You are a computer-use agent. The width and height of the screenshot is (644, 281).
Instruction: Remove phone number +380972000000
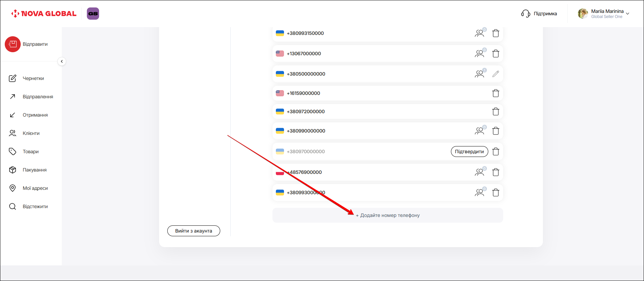click(x=495, y=112)
